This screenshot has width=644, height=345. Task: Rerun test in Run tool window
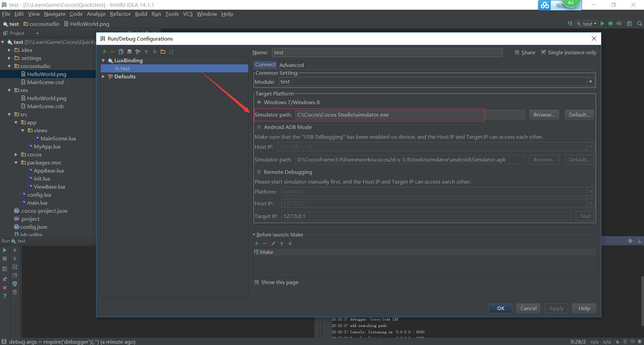(x=5, y=250)
